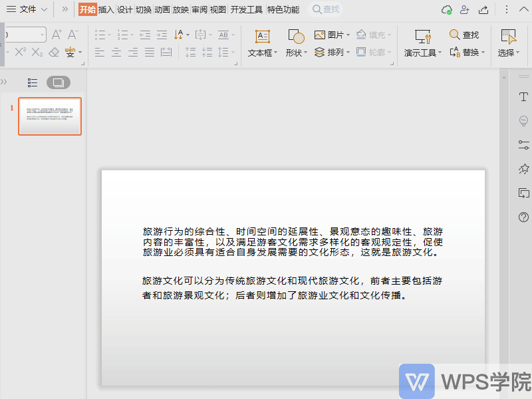Clear formatting with the eraser icon

pos(54,52)
